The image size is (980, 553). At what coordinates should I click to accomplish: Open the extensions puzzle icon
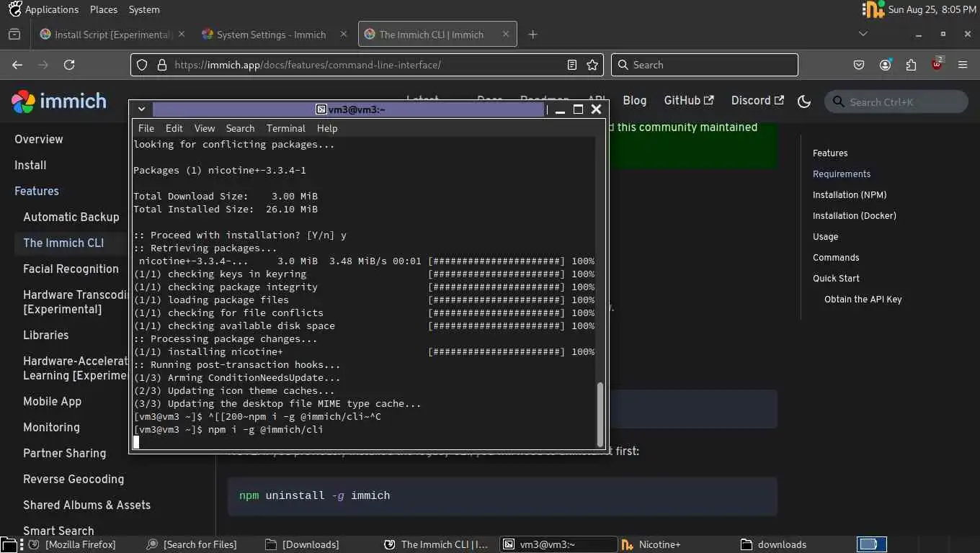tap(911, 65)
